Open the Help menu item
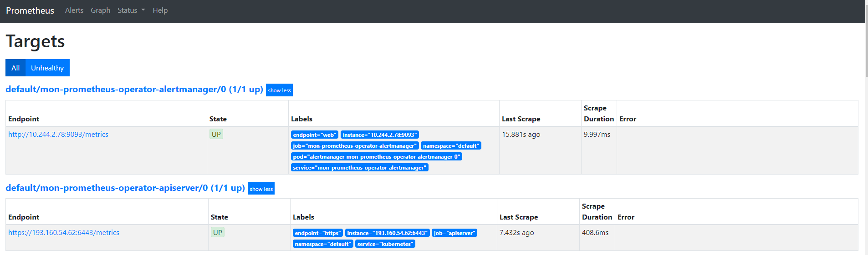Viewport: 868px width, 255px height. click(160, 10)
